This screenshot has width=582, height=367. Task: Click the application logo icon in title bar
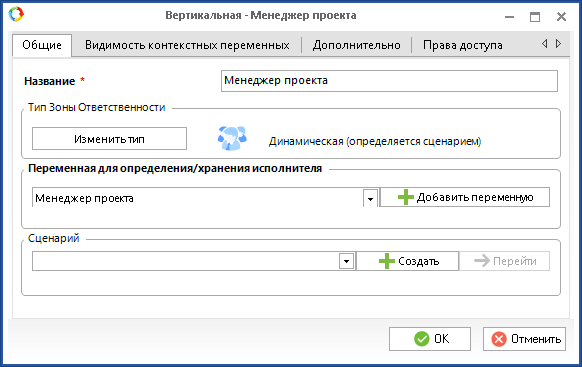[16, 14]
